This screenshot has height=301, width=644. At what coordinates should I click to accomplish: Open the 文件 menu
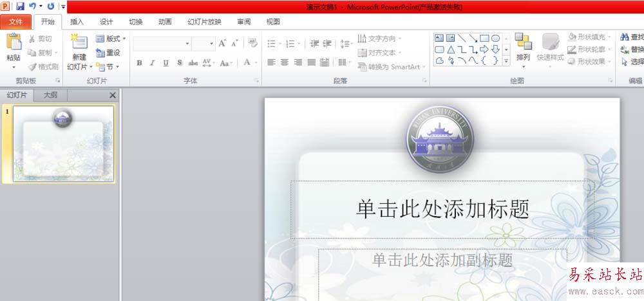pos(15,22)
